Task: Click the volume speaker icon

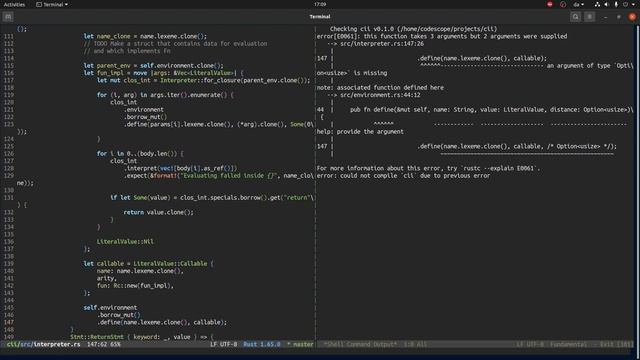Action: [x=607, y=4]
